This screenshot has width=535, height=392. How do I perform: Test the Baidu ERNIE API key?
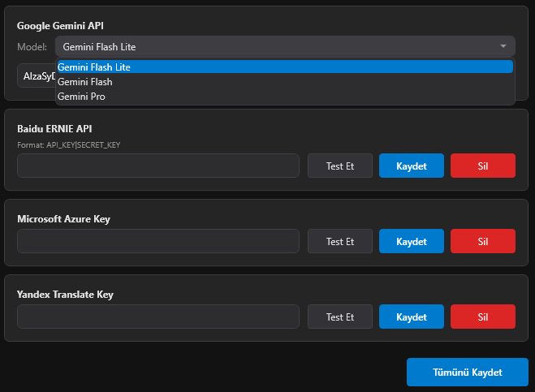(340, 166)
